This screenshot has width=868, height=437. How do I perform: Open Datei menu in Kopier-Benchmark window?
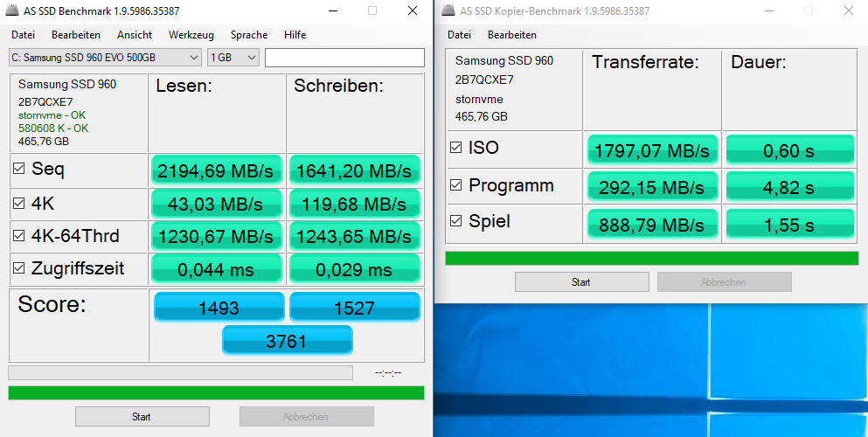pyautogui.click(x=460, y=35)
